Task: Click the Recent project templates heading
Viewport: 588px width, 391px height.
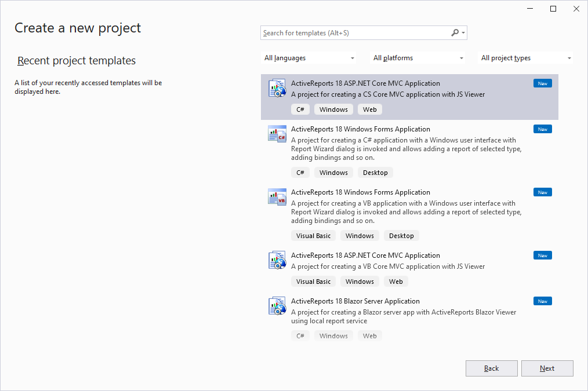Action: [x=77, y=61]
